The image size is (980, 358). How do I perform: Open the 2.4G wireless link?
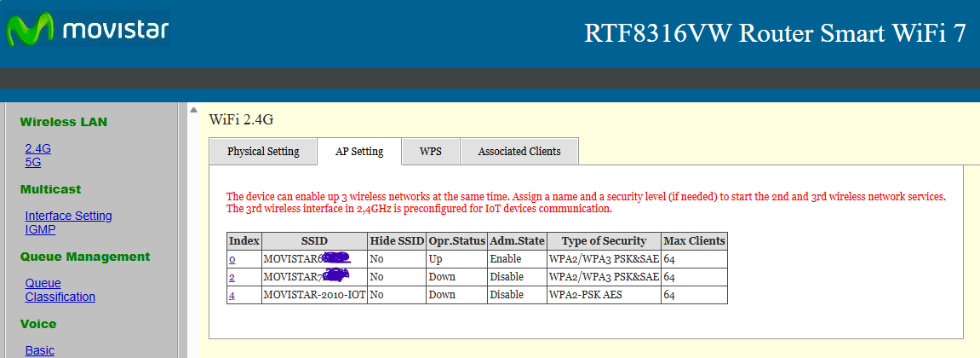coord(38,148)
